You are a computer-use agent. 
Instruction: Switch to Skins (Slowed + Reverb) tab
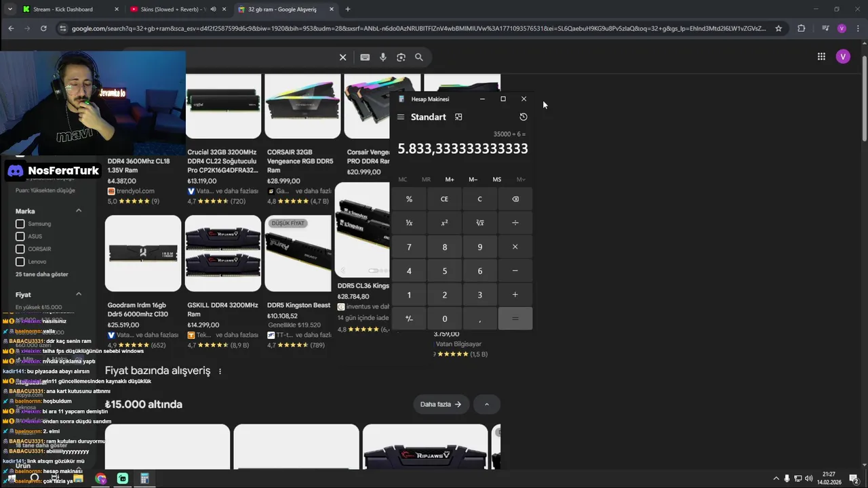click(x=178, y=9)
